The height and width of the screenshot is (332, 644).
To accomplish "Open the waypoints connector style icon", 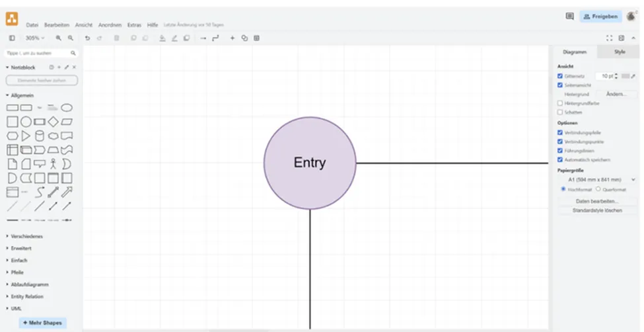I will [215, 38].
